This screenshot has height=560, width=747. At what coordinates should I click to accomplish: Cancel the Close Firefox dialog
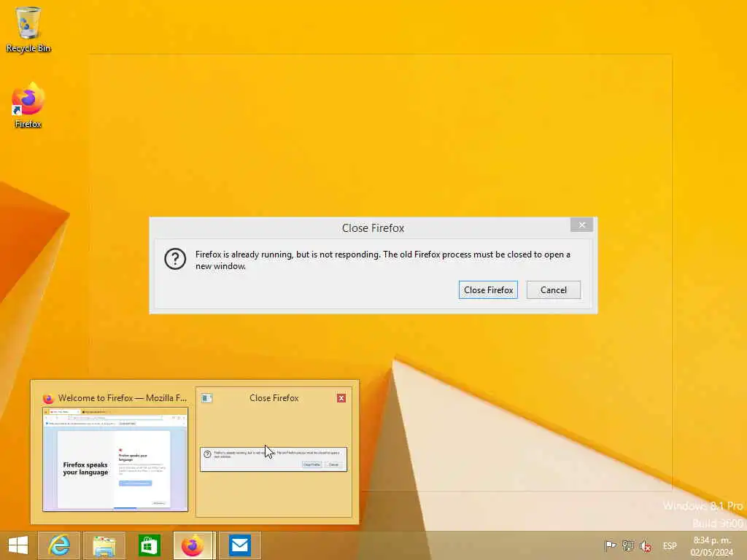click(x=553, y=290)
